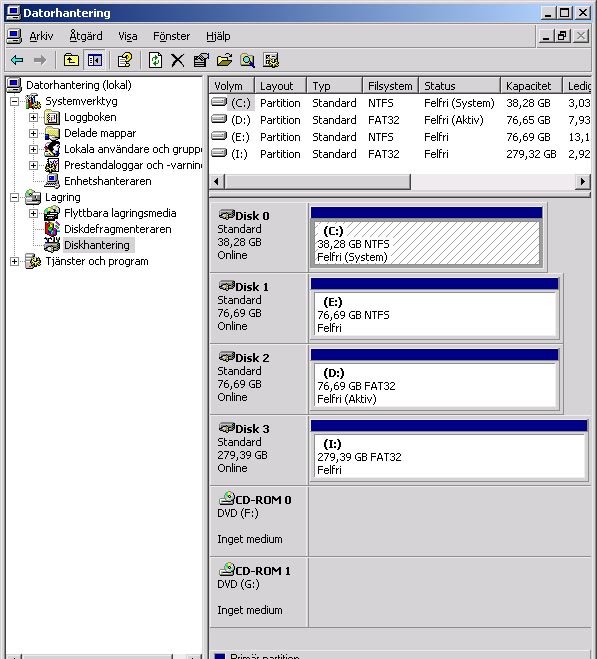The width and height of the screenshot is (597, 659).
Task: Sort by the Typ column header
Action: click(335, 86)
